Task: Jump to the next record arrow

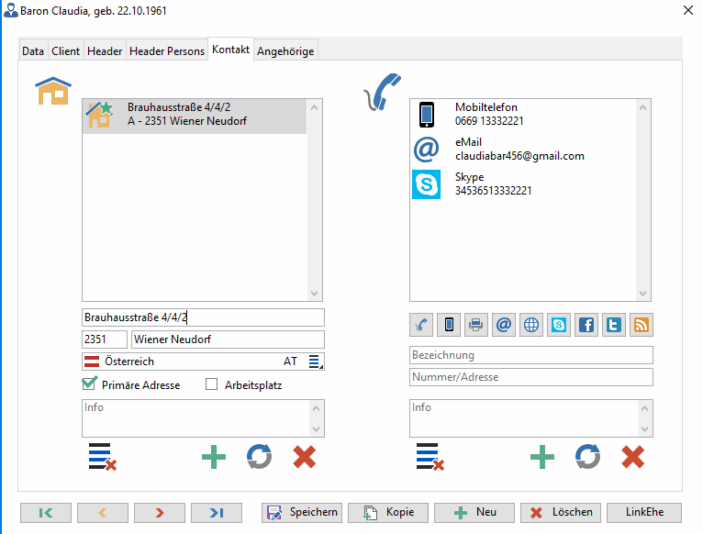Action: click(159, 512)
